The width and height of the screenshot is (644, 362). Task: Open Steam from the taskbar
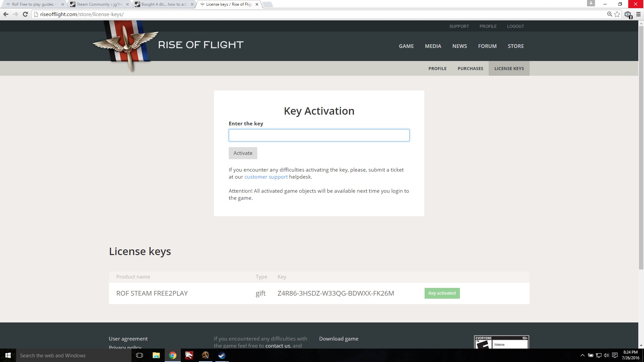click(222, 355)
